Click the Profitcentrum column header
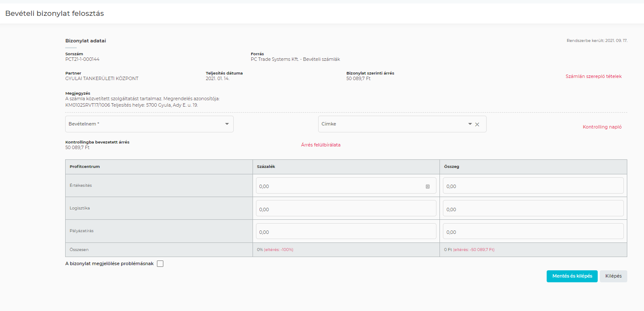The height and width of the screenshot is (311, 644). point(85,167)
